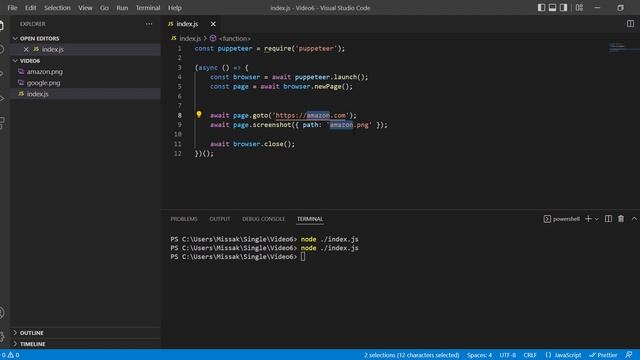Close index.js in Open Editors list
This screenshot has height=360, width=640.
26,49
